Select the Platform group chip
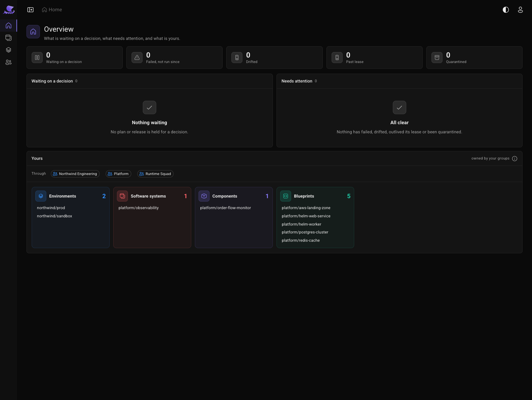The height and width of the screenshot is (400, 532). pos(118,174)
